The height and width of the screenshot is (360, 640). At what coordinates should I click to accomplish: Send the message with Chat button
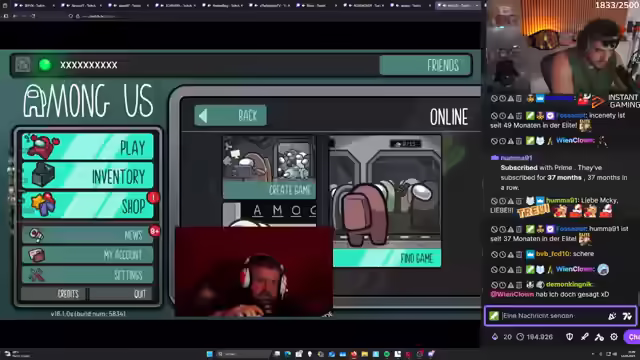(x=632, y=337)
